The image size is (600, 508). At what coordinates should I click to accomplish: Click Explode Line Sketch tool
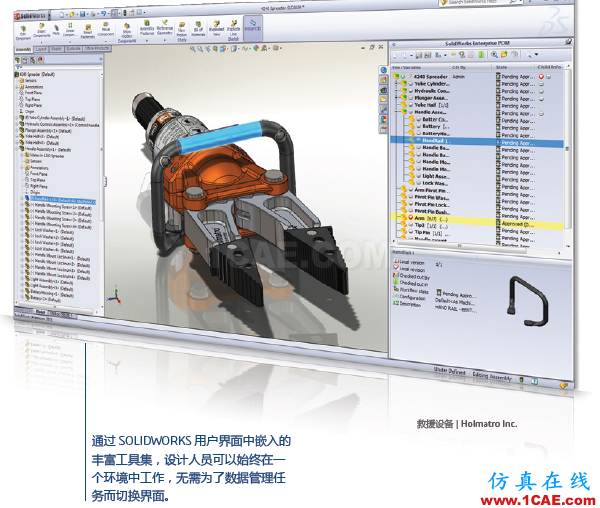tap(233, 31)
